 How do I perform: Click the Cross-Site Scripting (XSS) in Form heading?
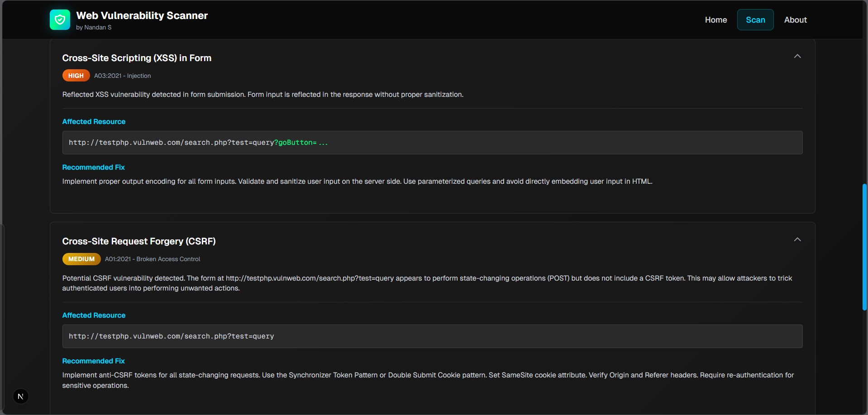(x=137, y=58)
